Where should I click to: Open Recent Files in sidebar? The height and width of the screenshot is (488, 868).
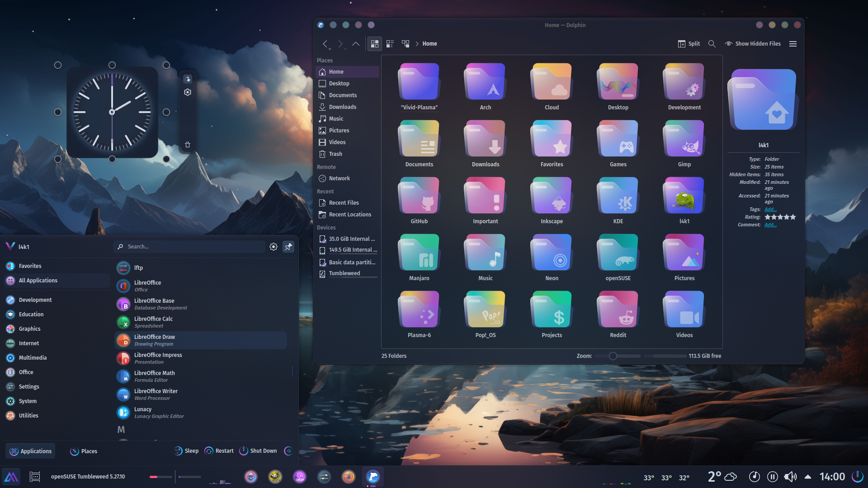347,203
